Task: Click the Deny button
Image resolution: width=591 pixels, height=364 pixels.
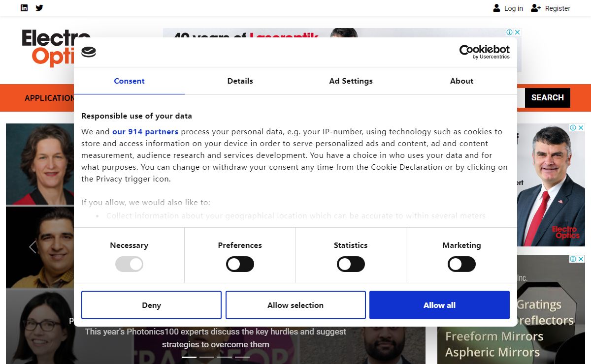Action: 151,305
